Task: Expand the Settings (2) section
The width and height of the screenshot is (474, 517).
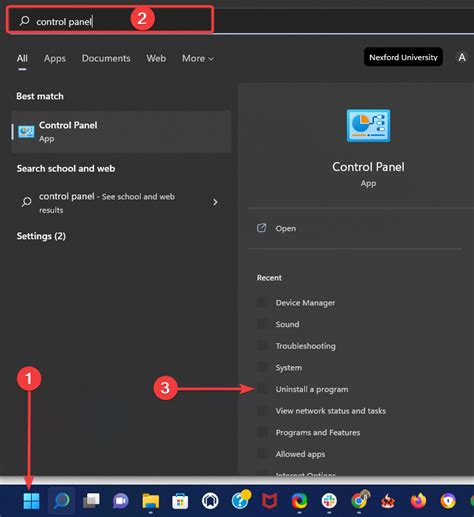Action: pyautogui.click(x=41, y=236)
